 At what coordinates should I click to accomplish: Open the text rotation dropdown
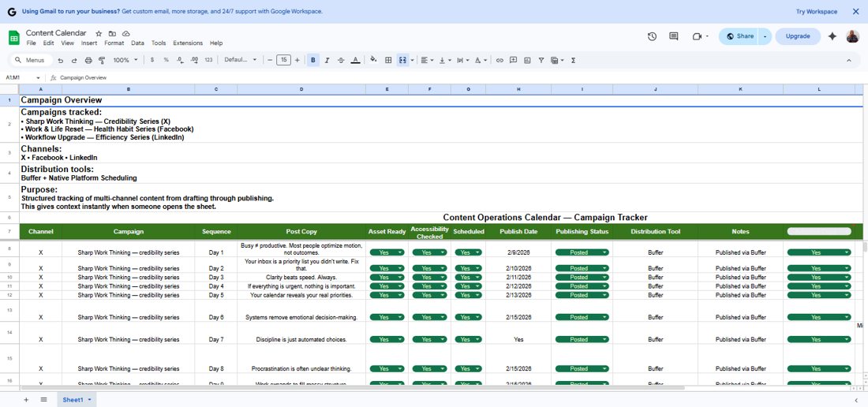click(x=481, y=60)
